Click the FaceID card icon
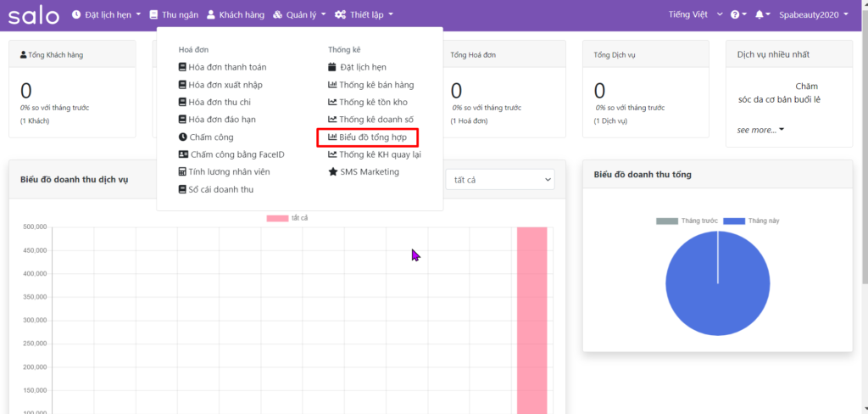 [183, 154]
